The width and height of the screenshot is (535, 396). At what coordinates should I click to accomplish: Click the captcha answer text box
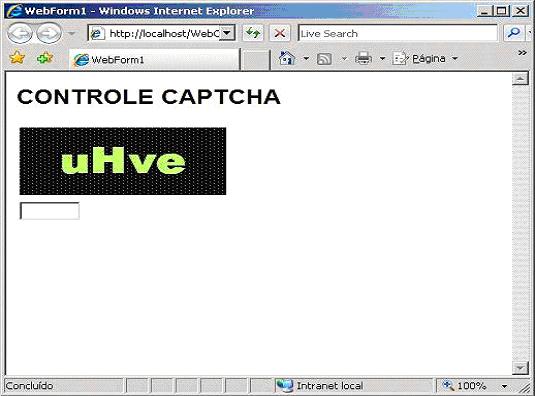tap(50, 211)
